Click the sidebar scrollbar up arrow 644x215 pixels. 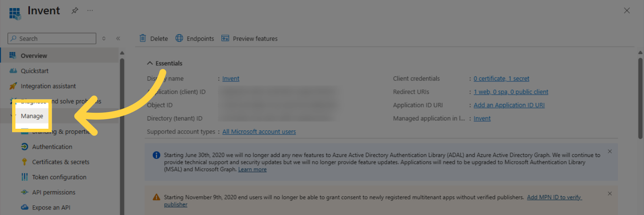coord(122,53)
